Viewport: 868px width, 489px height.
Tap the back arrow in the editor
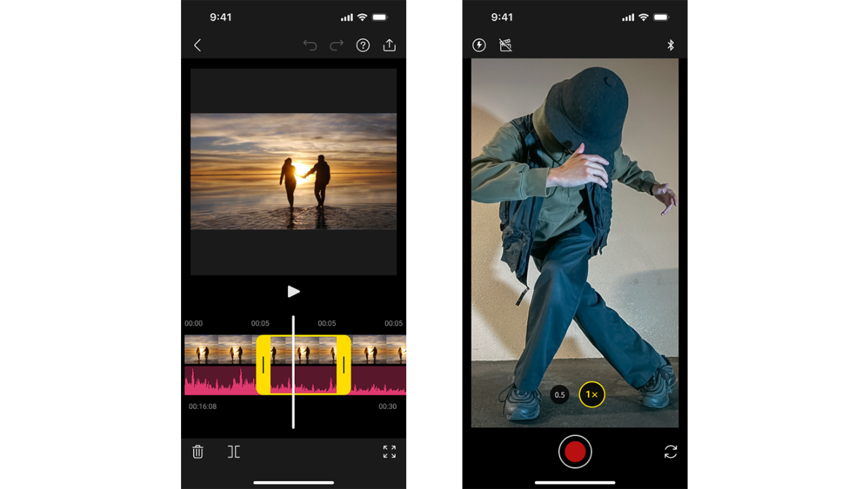(197, 45)
